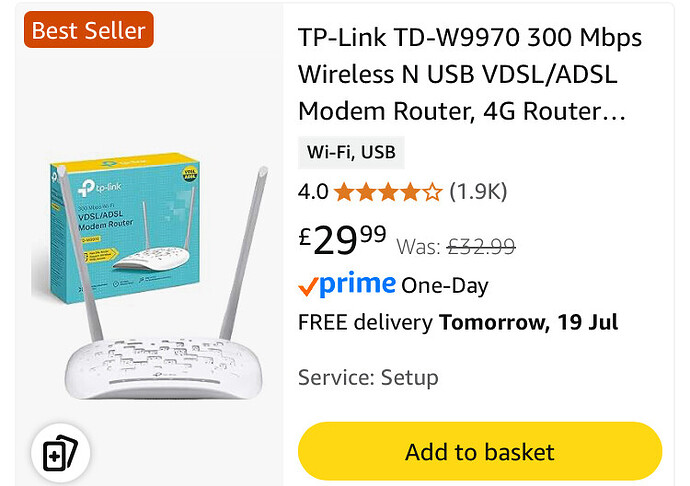The image size is (690, 486).
Task: Click the Prime checkmark icon
Action: (x=308, y=287)
